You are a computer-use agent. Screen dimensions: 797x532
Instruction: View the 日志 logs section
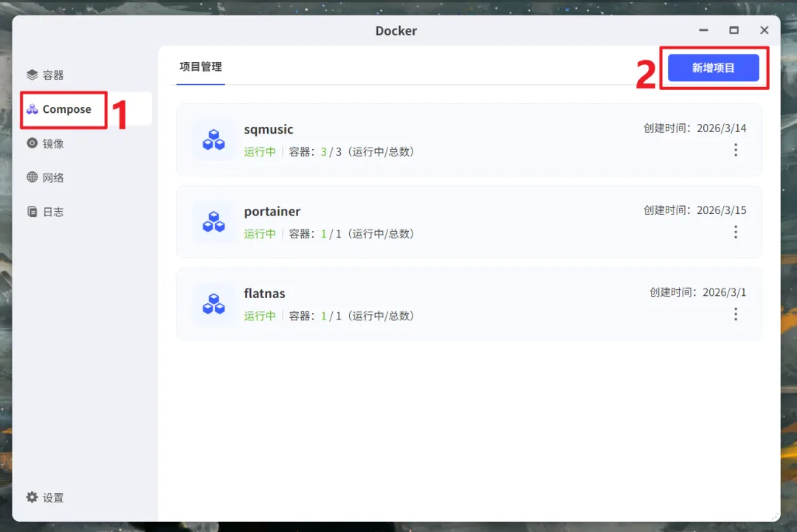86,211
